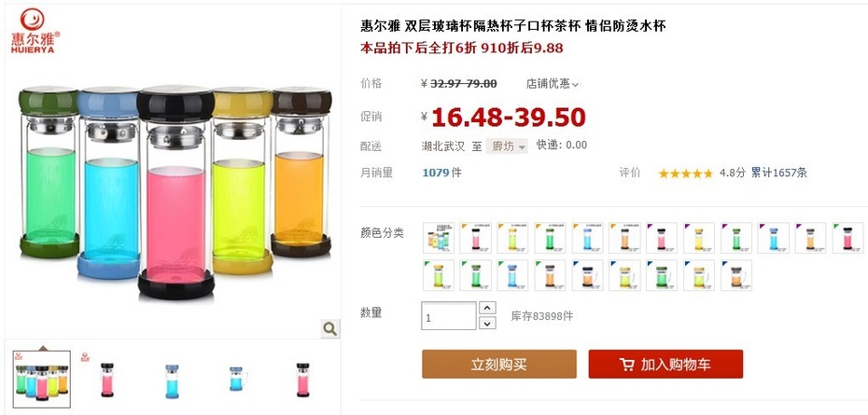Click the quantity input field
This screenshot has height=415, width=868.
coord(448,316)
